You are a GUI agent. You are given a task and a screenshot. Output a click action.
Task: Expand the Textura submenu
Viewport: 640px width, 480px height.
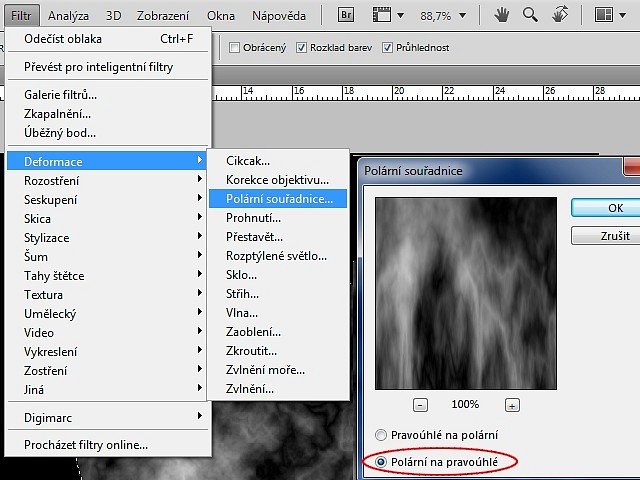point(109,294)
